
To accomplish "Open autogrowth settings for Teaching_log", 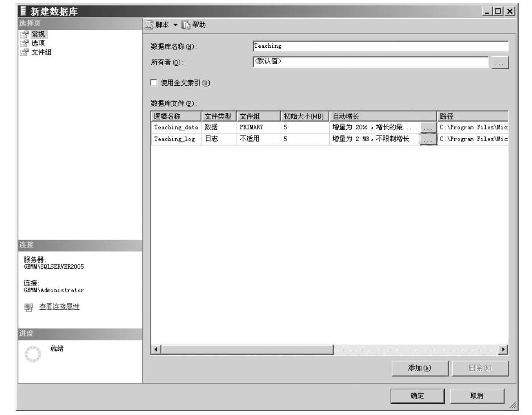I will (427, 139).
